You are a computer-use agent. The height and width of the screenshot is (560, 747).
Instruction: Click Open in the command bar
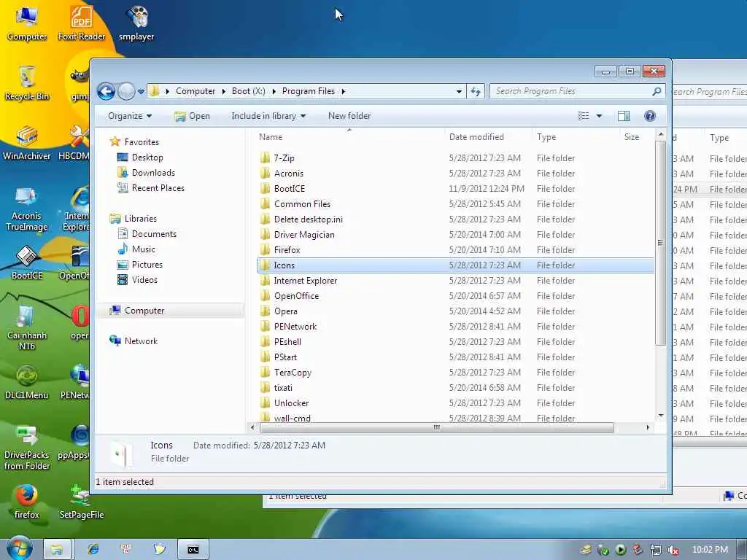[x=192, y=116]
